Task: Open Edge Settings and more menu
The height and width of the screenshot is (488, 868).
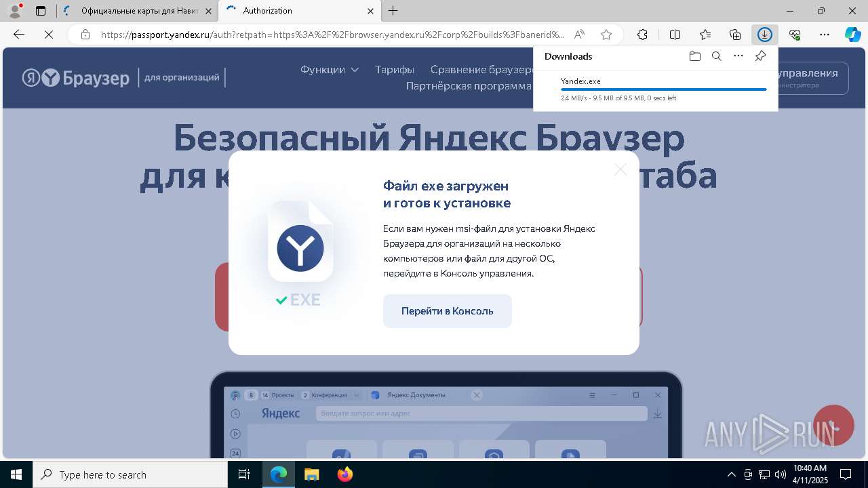Action: point(825,35)
